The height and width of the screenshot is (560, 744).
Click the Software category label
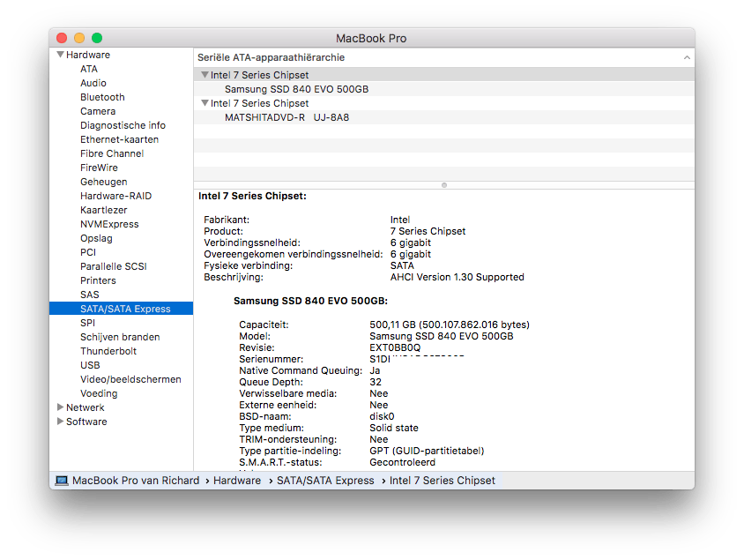click(x=86, y=422)
